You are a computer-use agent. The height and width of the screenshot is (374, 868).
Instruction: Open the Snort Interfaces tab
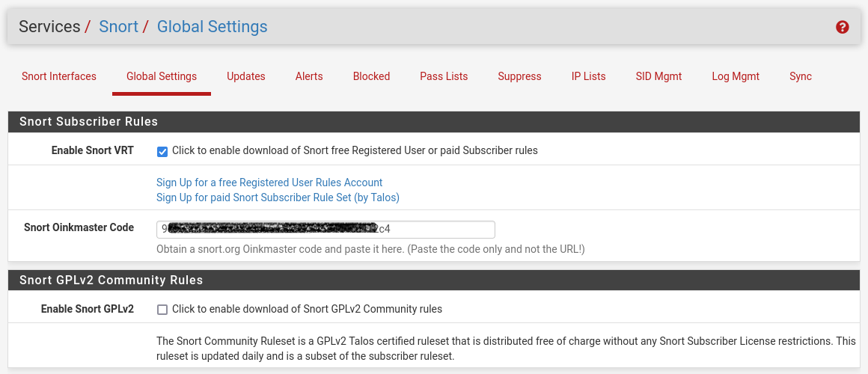59,76
